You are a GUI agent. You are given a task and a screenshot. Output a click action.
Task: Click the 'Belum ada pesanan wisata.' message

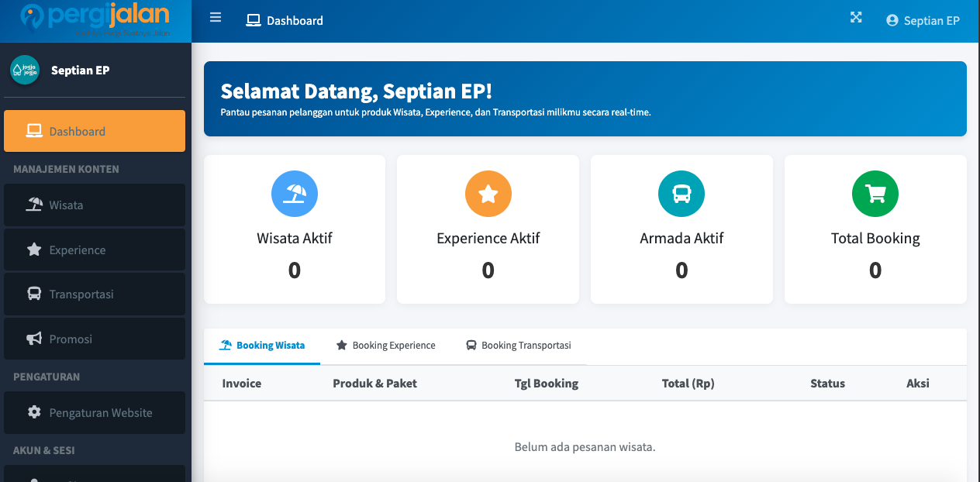[x=585, y=447]
